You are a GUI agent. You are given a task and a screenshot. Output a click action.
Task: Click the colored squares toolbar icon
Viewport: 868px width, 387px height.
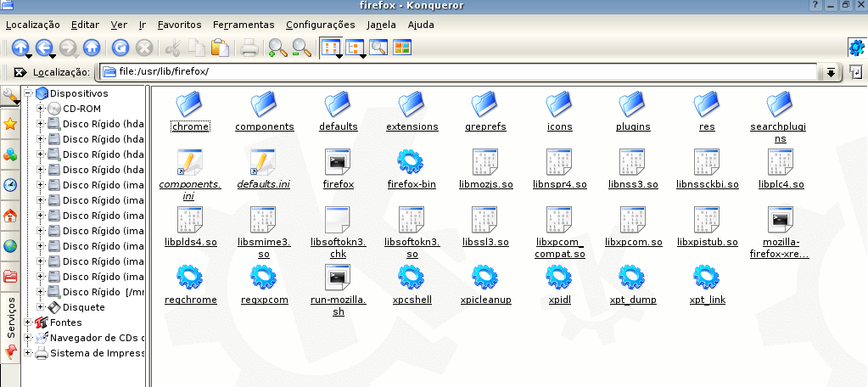(402, 48)
